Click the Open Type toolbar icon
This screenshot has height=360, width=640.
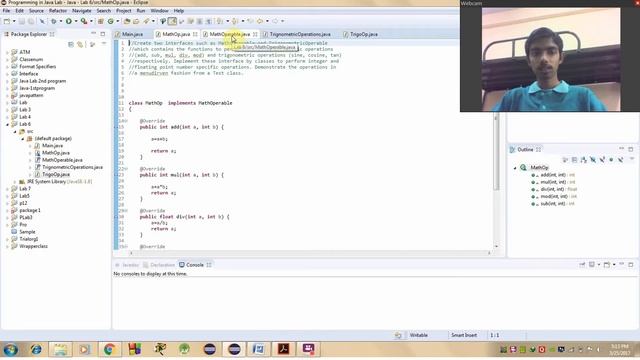[x=127, y=21]
